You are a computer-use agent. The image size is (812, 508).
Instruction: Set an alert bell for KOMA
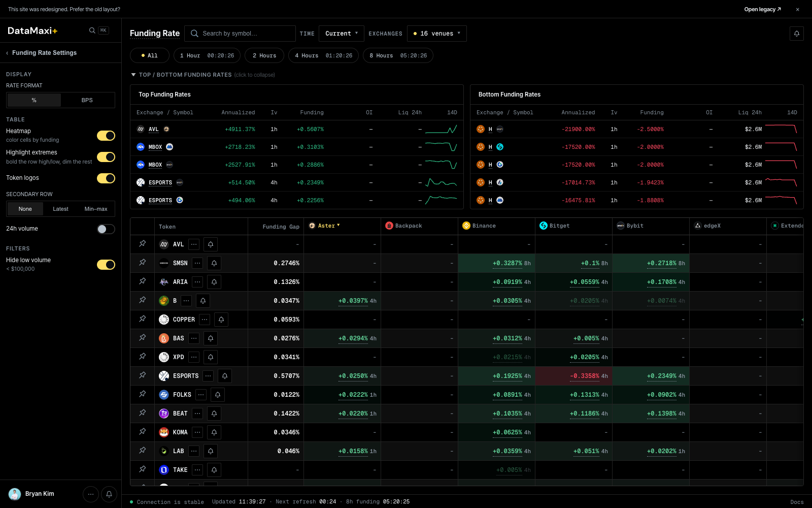pos(214,432)
